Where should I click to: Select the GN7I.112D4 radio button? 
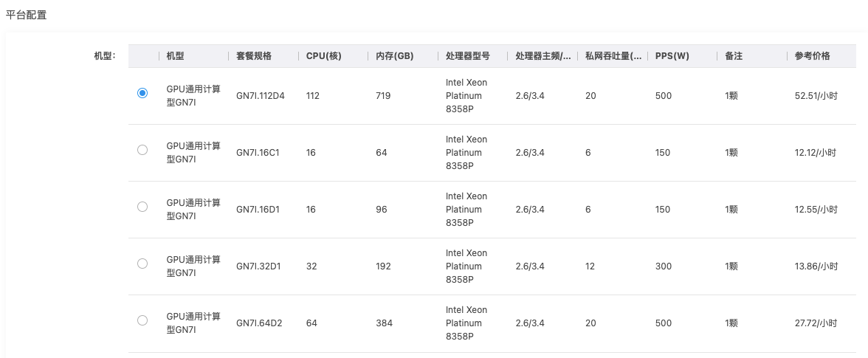(142, 93)
